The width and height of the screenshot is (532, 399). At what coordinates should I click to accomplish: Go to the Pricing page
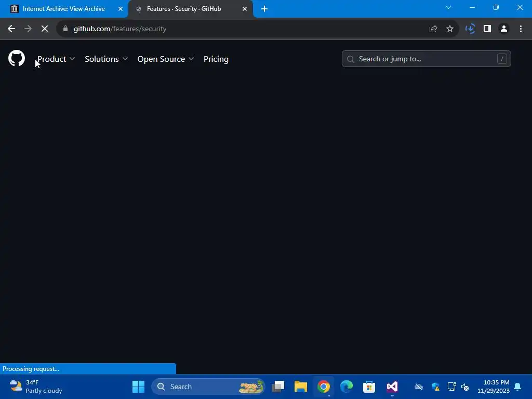tap(216, 59)
